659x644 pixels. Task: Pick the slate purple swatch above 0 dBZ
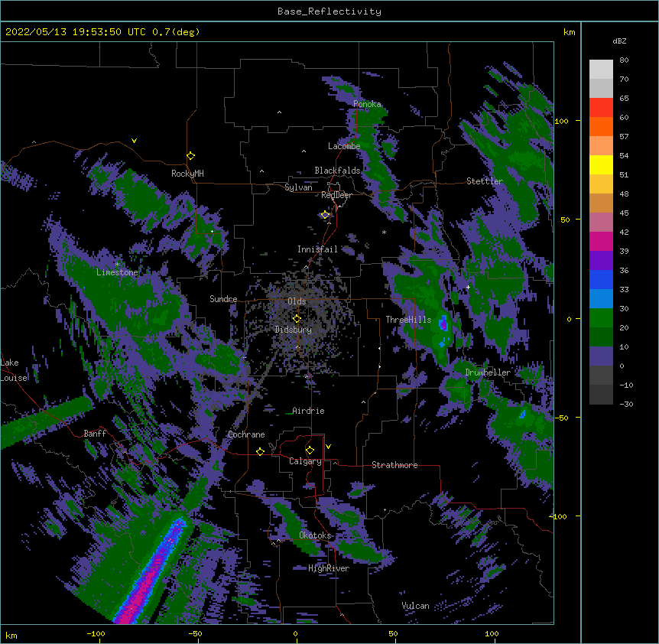[601, 356]
